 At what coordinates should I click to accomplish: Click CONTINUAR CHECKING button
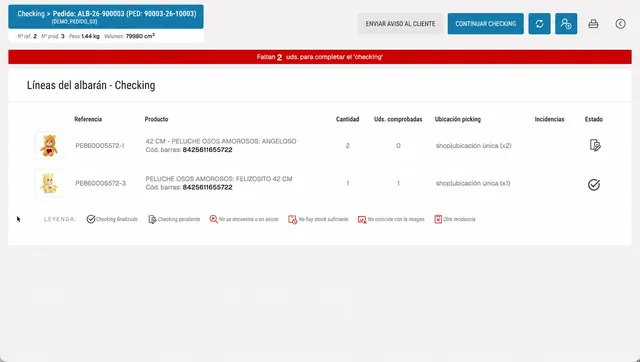click(486, 24)
